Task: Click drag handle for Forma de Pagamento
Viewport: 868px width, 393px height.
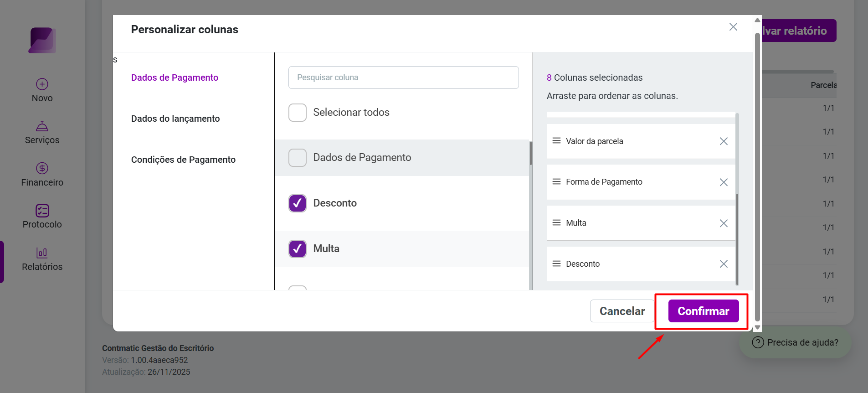Action: pyautogui.click(x=556, y=181)
